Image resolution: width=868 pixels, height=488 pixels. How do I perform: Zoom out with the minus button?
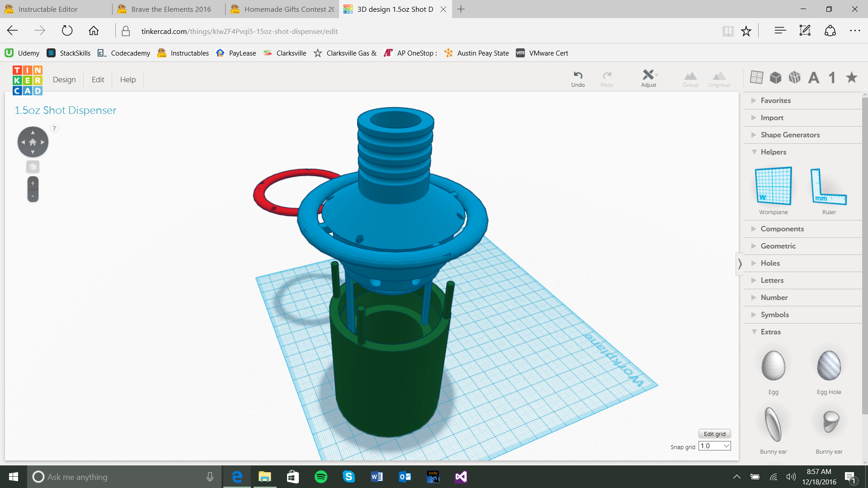[33, 196]
